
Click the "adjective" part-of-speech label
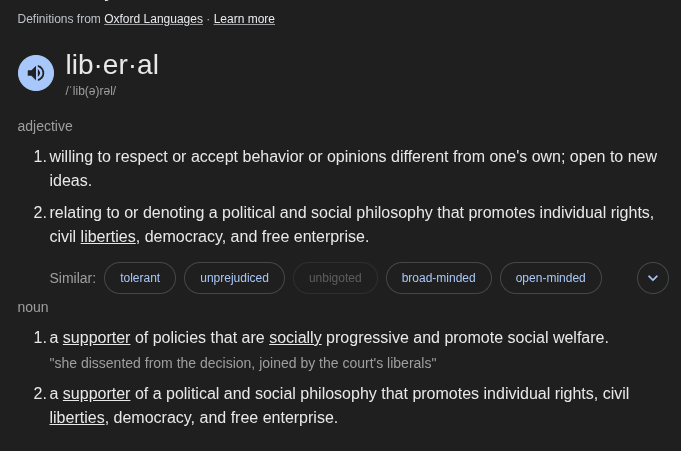coord(45,126)
